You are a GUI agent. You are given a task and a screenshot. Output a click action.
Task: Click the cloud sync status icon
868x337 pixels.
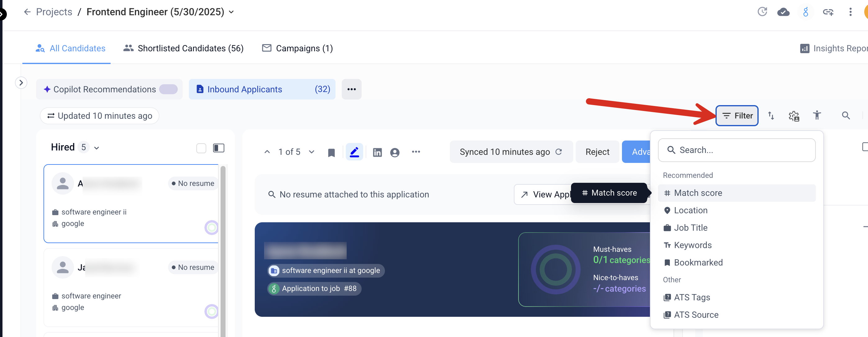click(x=783, y=12)
